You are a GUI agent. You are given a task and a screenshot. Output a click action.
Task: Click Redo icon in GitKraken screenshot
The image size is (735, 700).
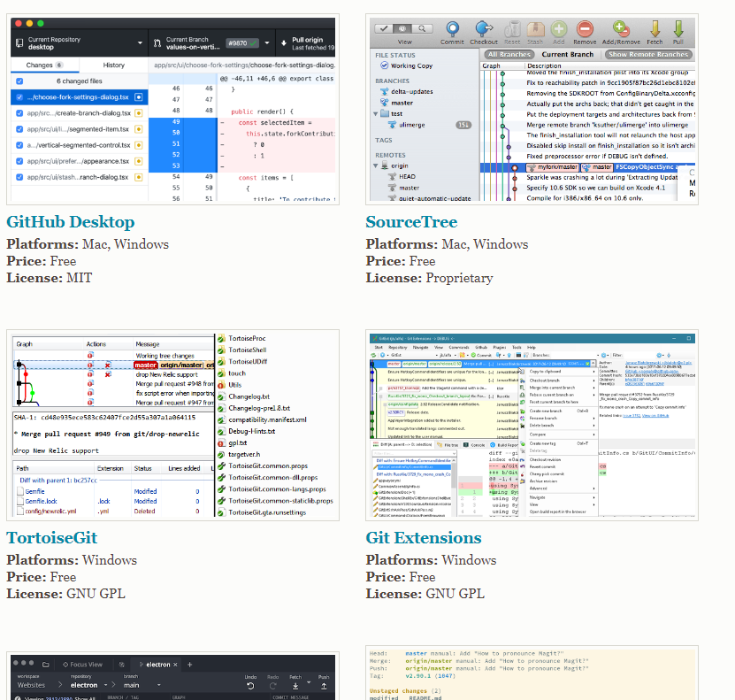click(272, 686)
